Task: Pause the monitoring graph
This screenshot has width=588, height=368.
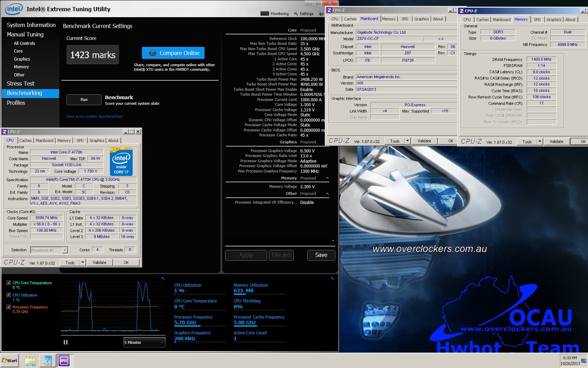Action: point(65,342)
